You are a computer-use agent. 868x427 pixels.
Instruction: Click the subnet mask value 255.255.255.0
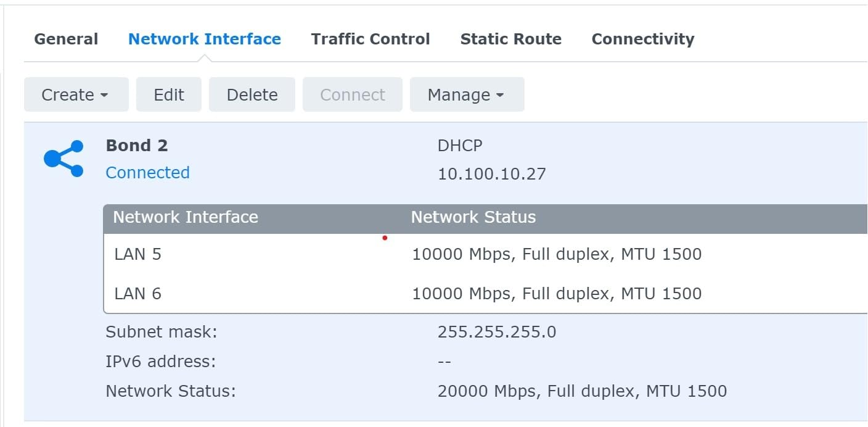click(x=496, y=333)
